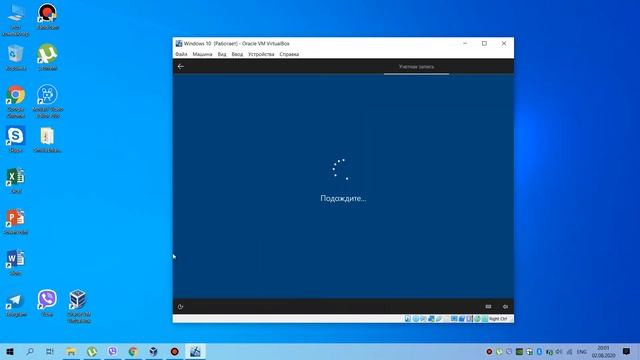Screen dimensions: 640x360
Task: Click the volume icon in setup bar
Action: click(505, 307)
